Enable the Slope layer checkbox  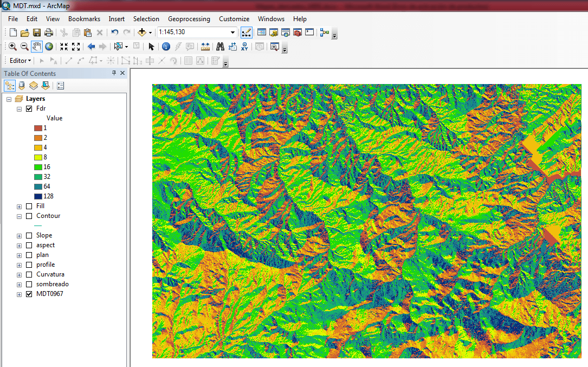tap(29, 235)
